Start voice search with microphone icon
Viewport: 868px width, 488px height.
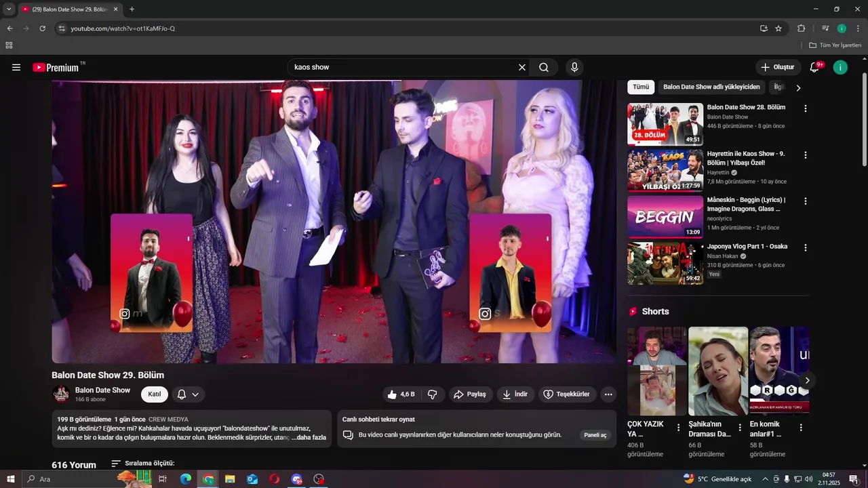click(574, 67)
